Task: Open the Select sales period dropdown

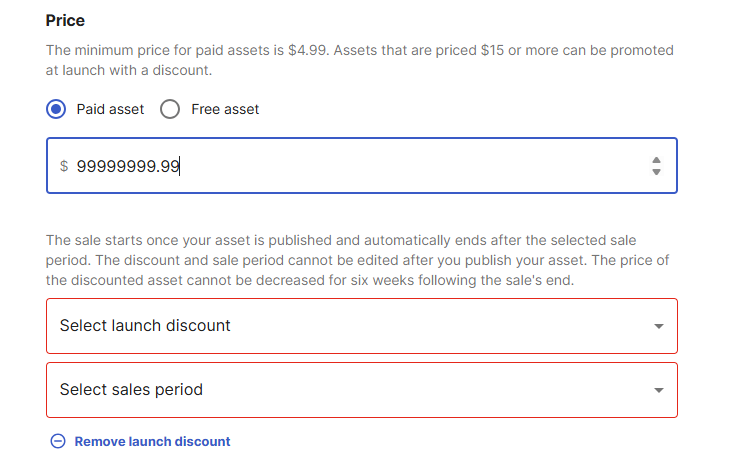Action: (362, 390)
